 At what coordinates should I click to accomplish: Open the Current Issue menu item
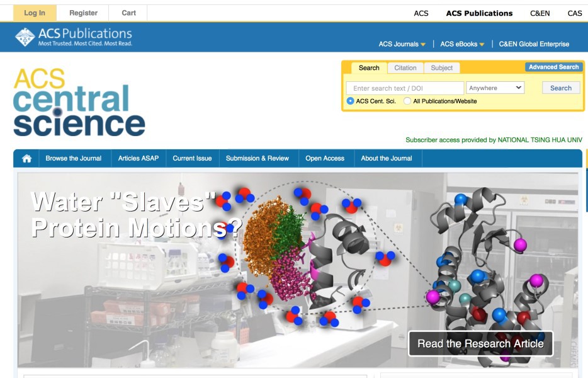192,158
